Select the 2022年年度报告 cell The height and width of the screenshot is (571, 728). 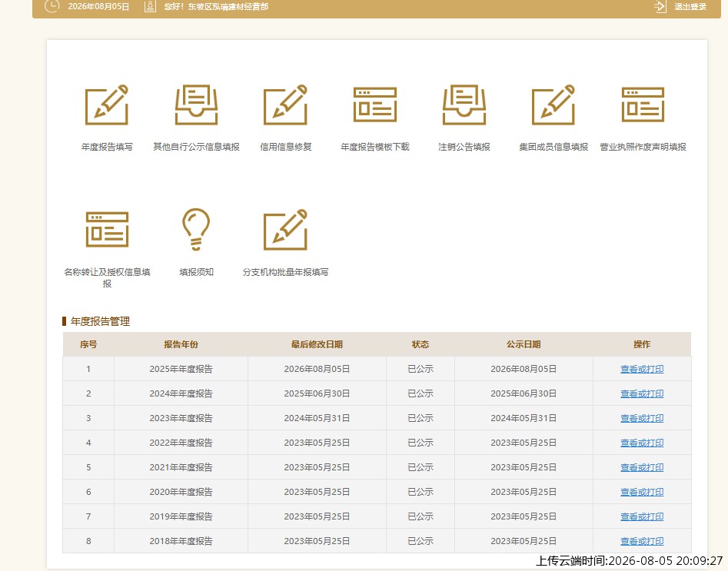pyautogui.click(x=181, y=443)
